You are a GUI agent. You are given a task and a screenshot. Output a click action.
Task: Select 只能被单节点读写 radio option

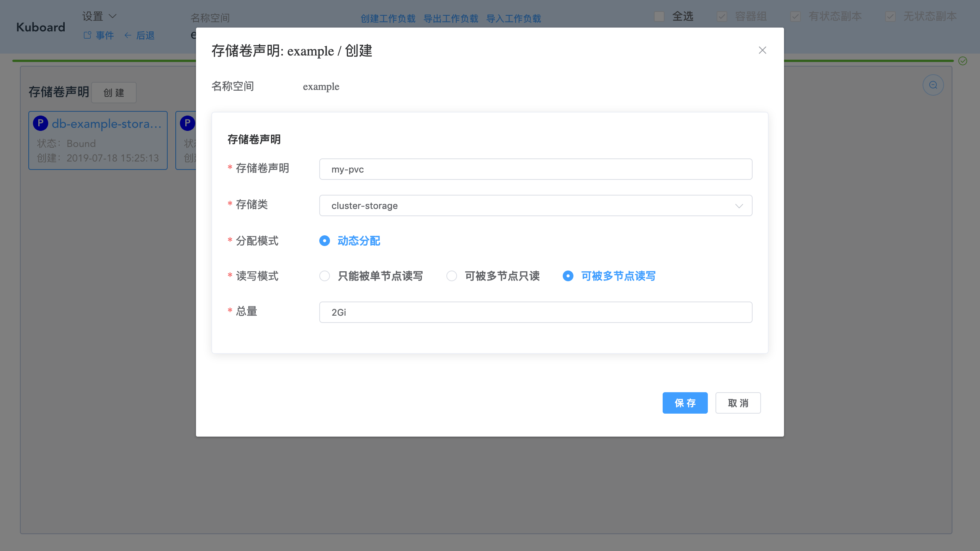pos(325,276)
